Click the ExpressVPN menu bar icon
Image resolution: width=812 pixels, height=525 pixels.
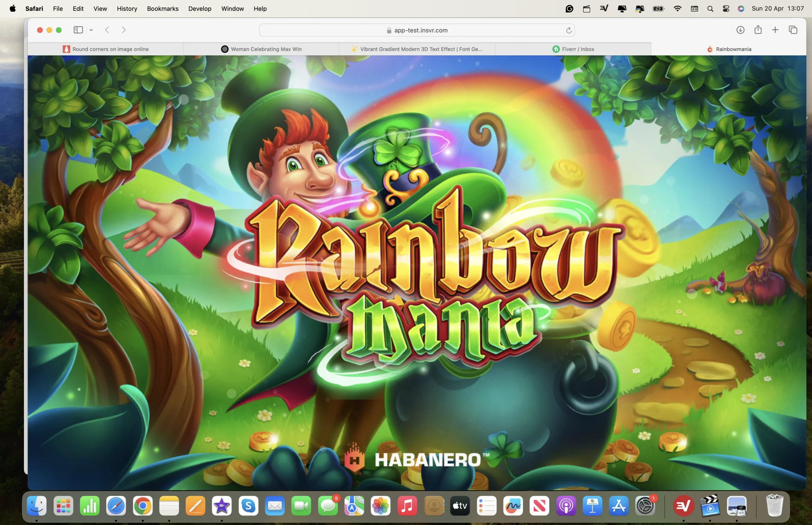[x=604, y=9]
